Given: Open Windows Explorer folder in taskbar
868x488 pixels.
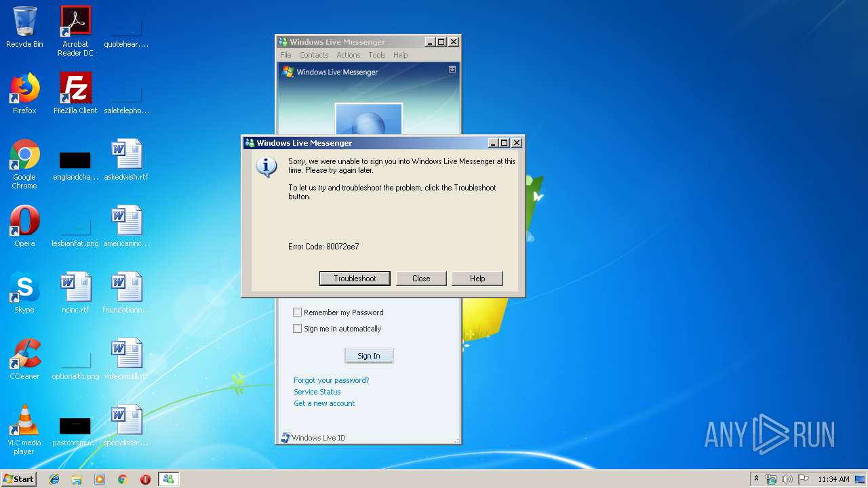Looking at the screenshot, I should pos(77,479).
